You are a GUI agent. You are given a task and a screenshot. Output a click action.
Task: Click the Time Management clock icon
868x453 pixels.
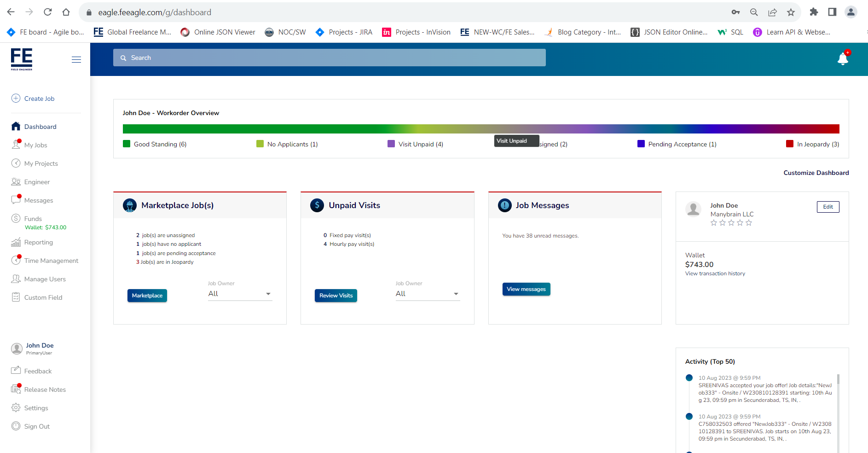(x=16, y=260)
